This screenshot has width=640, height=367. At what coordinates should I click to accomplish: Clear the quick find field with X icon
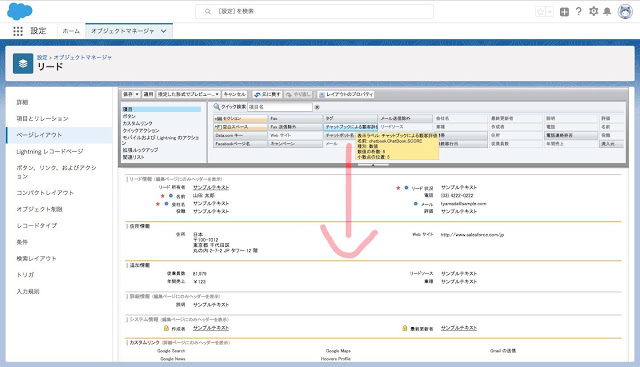pos(317,107)
